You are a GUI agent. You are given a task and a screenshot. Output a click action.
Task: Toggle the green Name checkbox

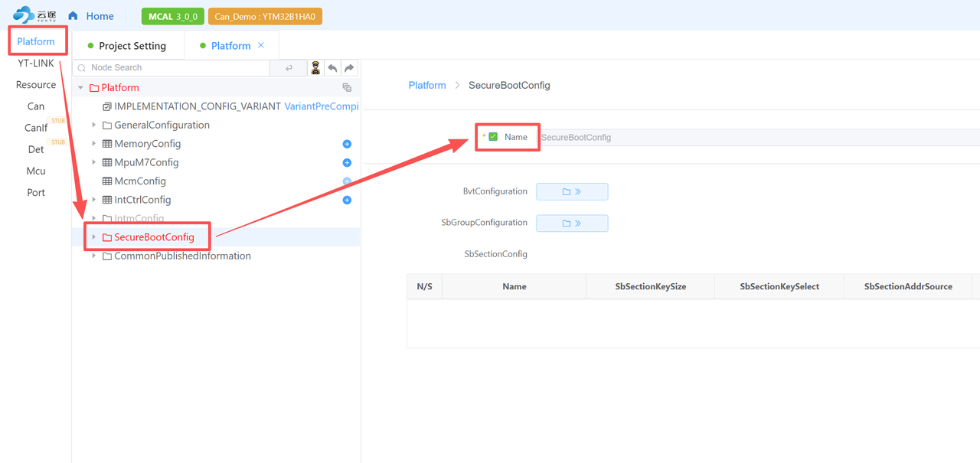(x=493, y=137)
